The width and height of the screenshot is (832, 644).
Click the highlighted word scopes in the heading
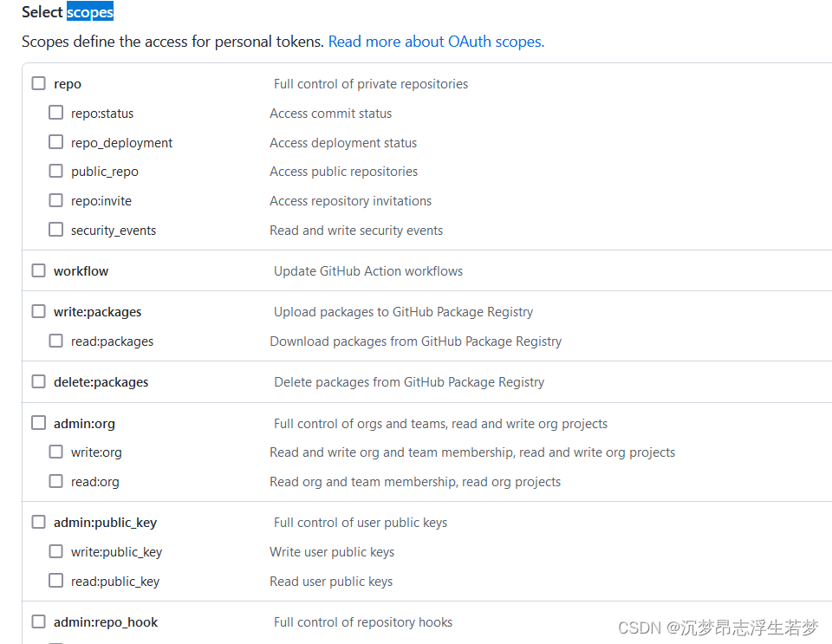(90, 11)
